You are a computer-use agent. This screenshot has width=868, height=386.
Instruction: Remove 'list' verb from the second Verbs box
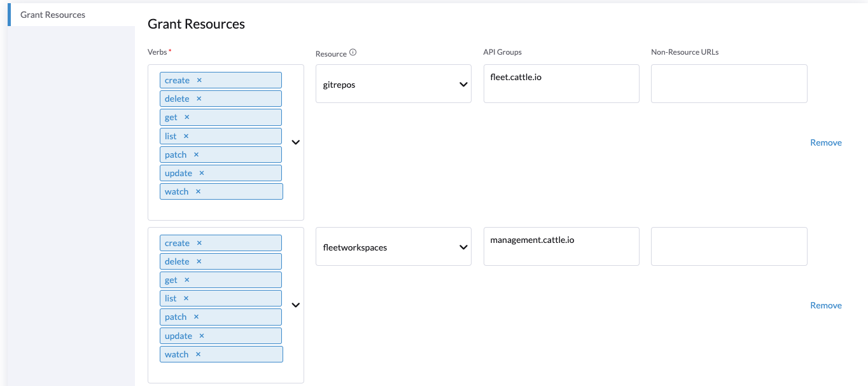click(x=186, y=298)
